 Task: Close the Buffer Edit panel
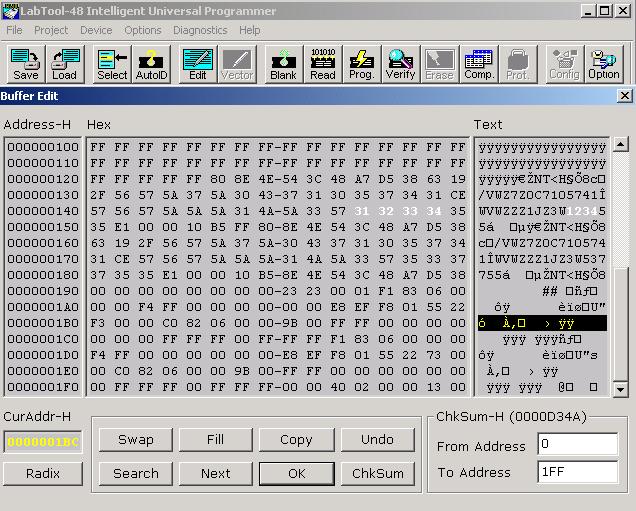625,96
